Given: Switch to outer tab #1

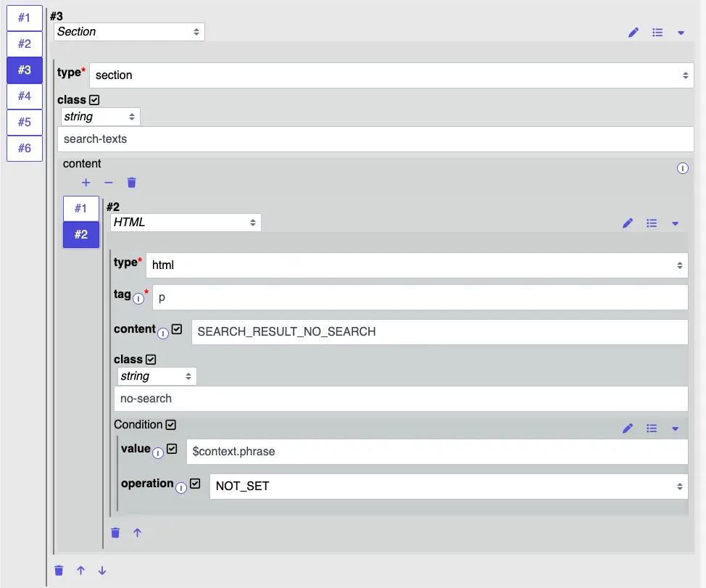Looking at the screenshot, I should click(25, 18).
